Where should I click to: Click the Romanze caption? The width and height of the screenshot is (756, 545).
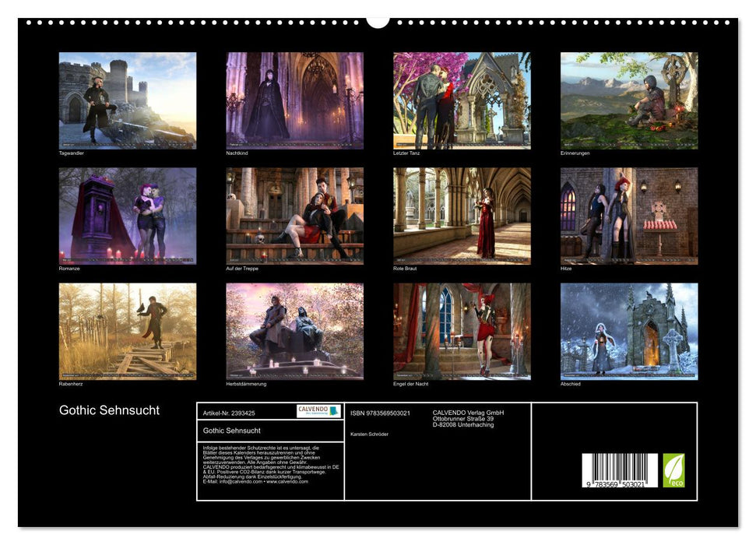(69, 268)
